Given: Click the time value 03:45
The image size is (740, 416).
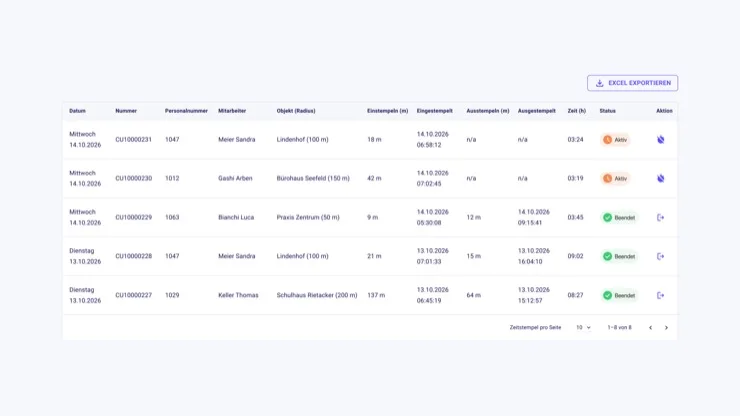Looking at the screenshot, I should click(x=575, y=218).
